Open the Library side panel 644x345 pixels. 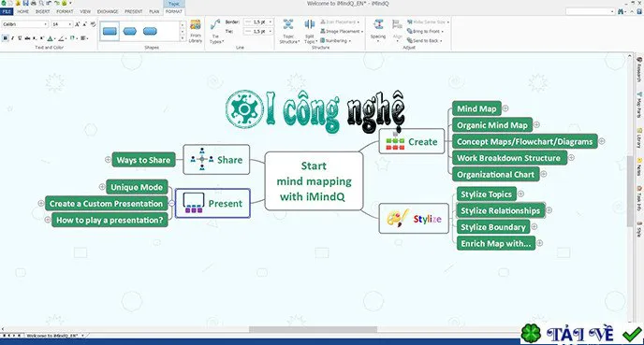coord(639,138)
